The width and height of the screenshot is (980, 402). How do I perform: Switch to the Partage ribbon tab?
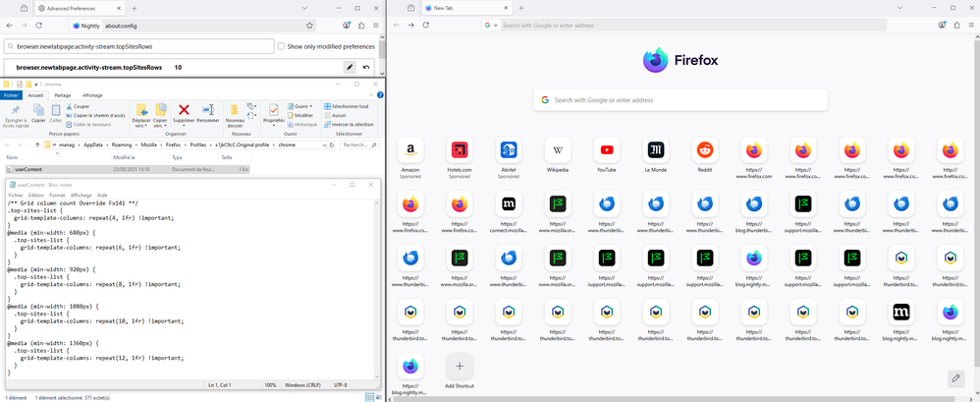[x=63, y=95]
